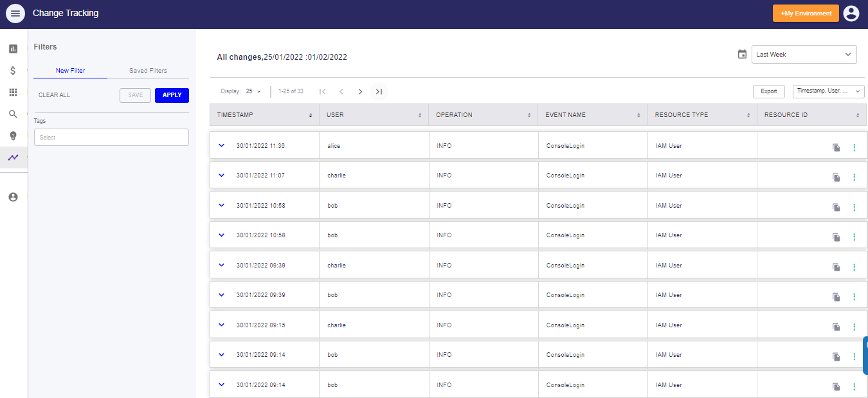Expand the charlie 30/01/2022 09:39 row
The width and height of the screenshot is (868, 398).
tap(222, 265)
